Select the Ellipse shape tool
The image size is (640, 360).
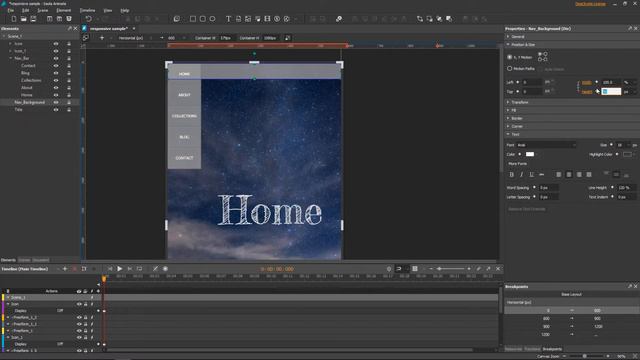[213, 19]
